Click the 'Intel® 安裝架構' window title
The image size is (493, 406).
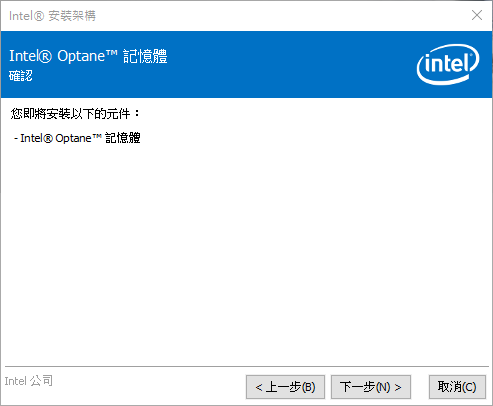pos(52,16)
